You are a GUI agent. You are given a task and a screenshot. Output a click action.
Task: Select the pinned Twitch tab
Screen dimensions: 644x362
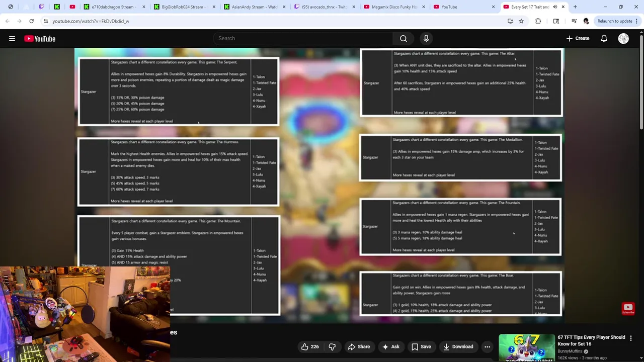pos(42,7)
